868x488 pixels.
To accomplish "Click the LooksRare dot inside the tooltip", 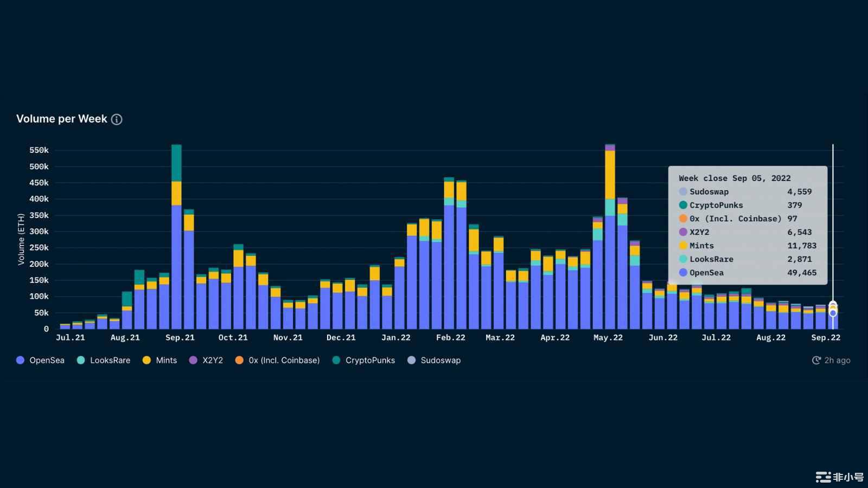I will click(x=683, y=259).
